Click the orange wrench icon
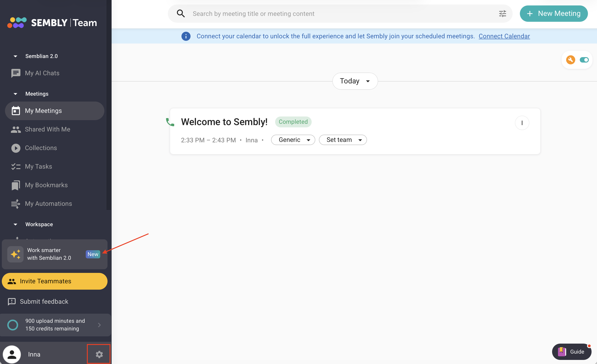This screenshot has width=597, height=364. 570,60
